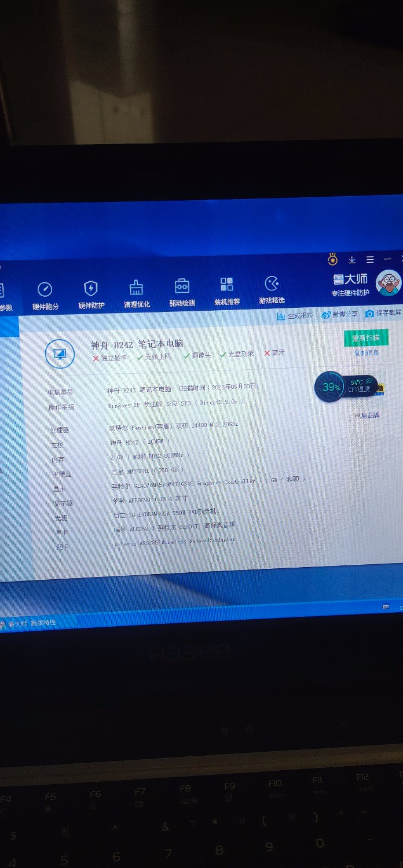This screenshot has height=868, width=403.
Task: Click the 声卡 row label
Action: click(x=61, y=532)
